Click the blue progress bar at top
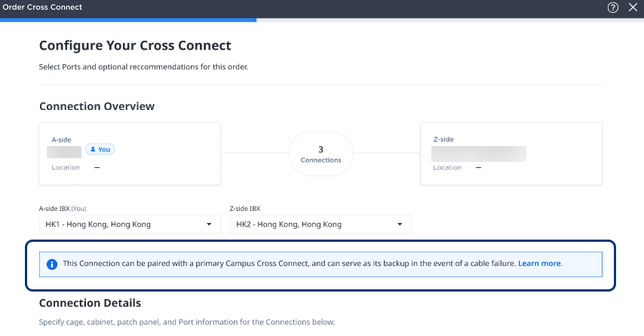The width and height of the screenshot is (644, 336). click(x=128, y=20)
